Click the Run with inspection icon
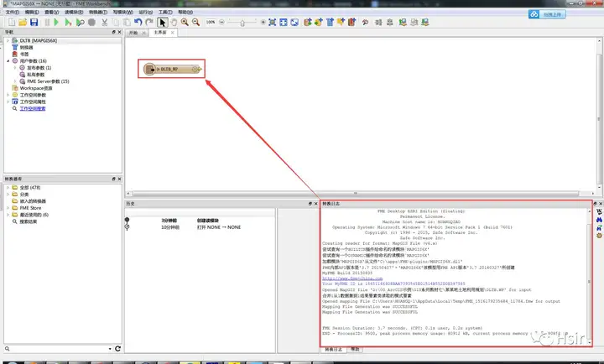The image size is (604, 364). (x=80, y=23)
